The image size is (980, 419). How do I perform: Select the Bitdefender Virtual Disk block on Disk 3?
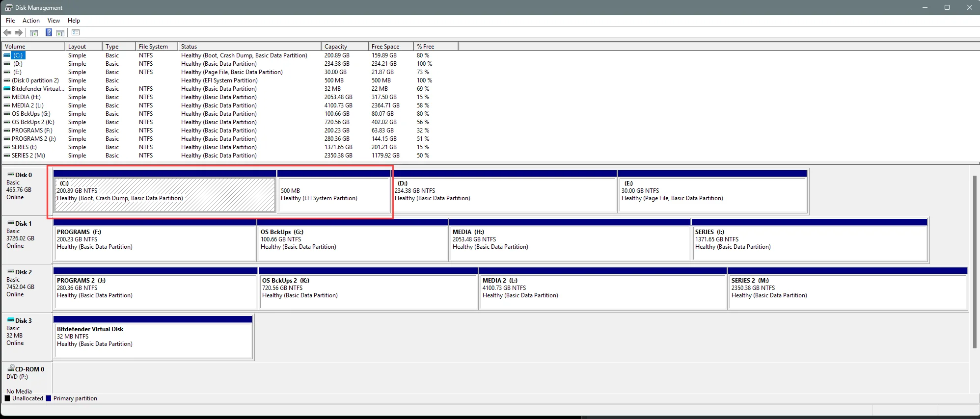(x=153, y=337)
